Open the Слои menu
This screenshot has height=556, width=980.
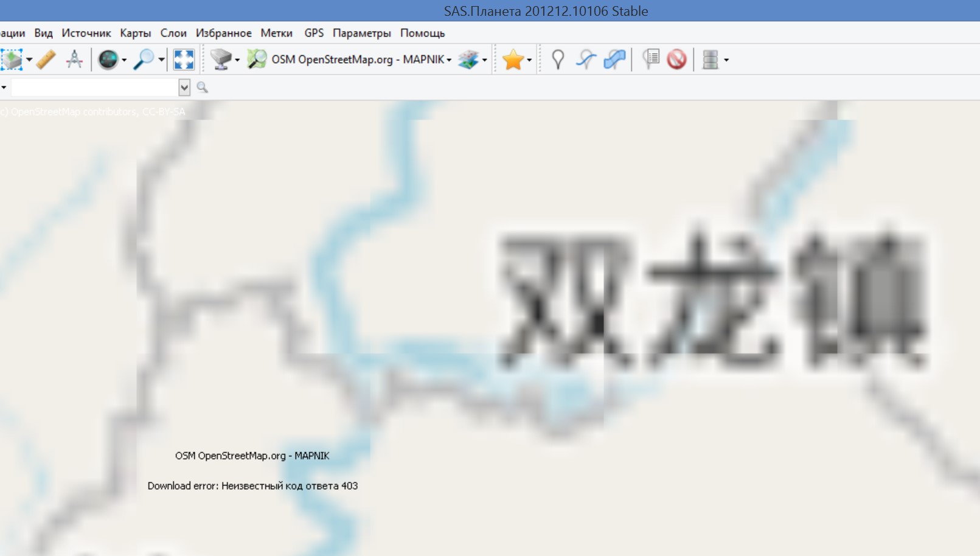[173, 33]
